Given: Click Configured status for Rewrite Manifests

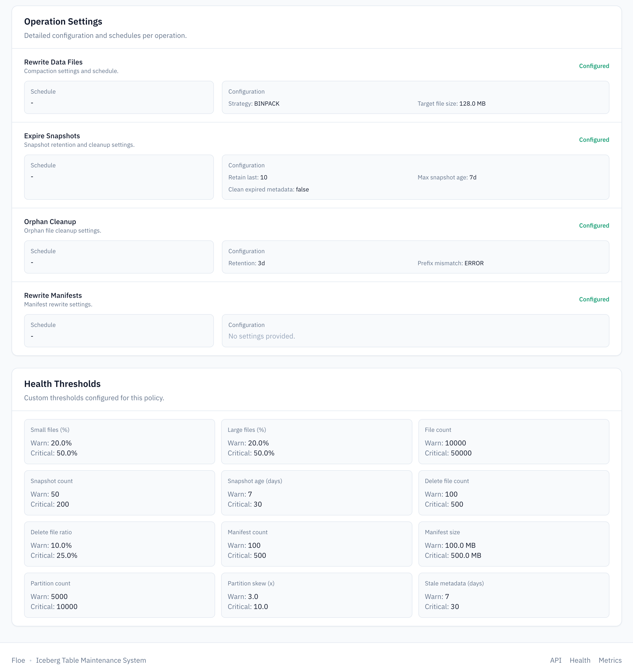Looking at the screenshot, I should tap(594, 299).
